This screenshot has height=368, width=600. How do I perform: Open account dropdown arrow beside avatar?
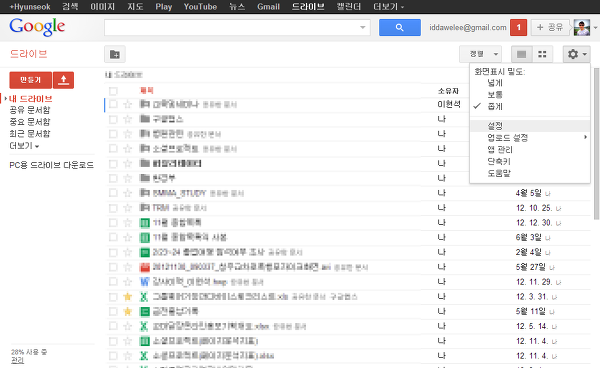595,28
